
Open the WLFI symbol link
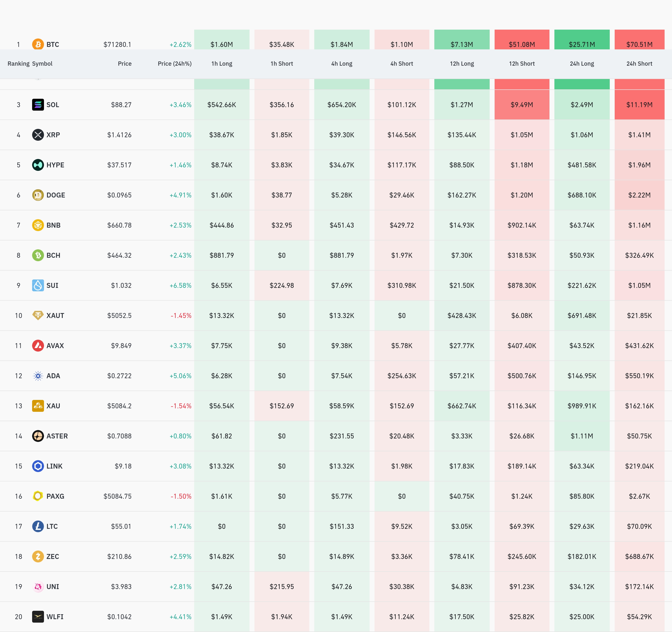[x=55, y=617]
